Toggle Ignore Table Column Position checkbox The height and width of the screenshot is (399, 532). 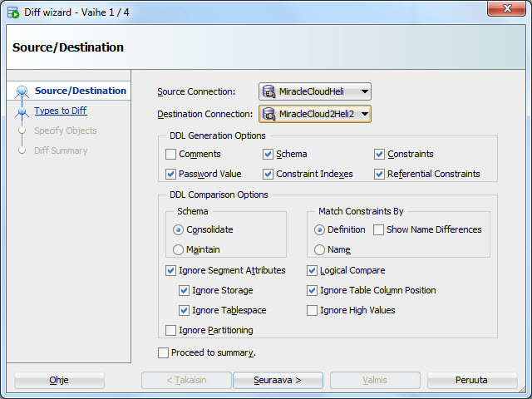coord(312,290)
